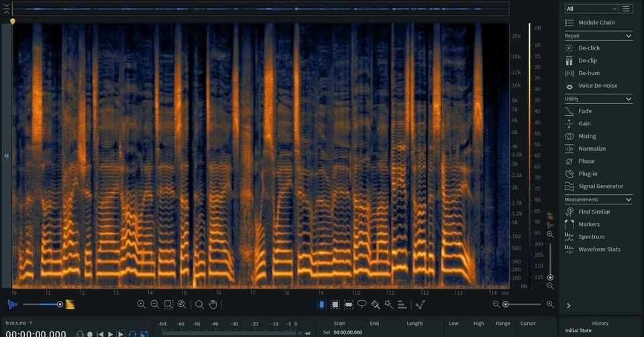Click the M channel label

coord(6,156)
